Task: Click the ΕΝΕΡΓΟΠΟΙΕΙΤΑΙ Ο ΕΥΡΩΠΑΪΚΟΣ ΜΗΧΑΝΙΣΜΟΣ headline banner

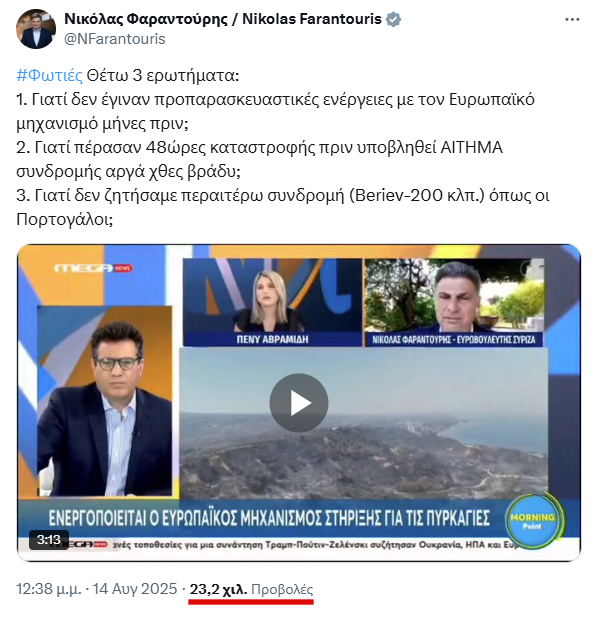Action: pos(269,518)
